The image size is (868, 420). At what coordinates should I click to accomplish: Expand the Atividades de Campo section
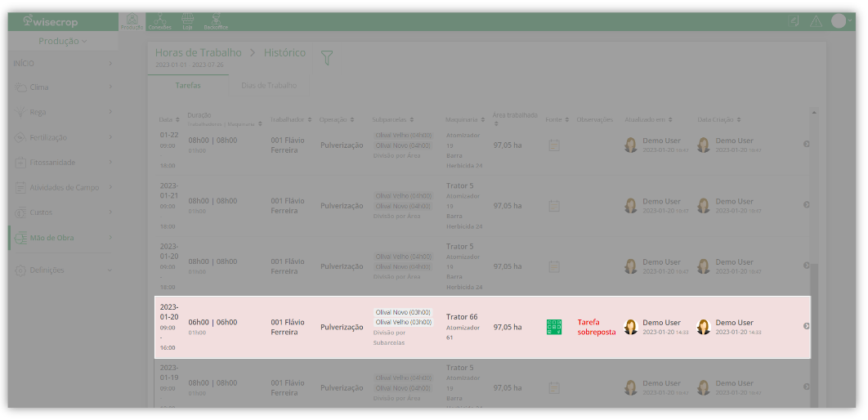(x=63, y=187)
